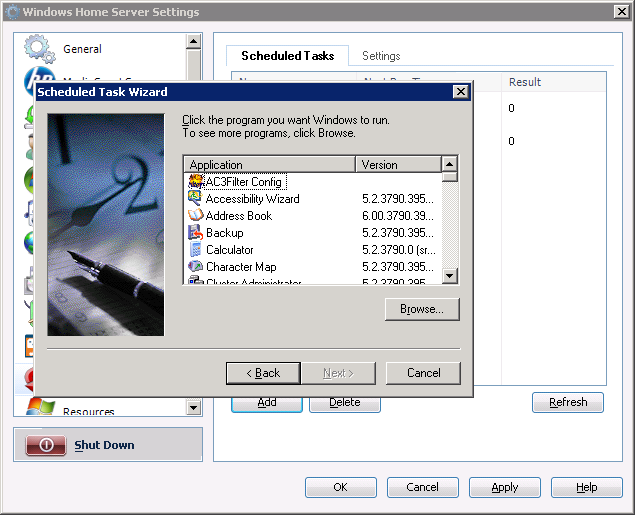This screenshot has width=635, height=515.
Task: Click Backup version 5.2.3790.395 cell
Action: (x=398, y=233)
